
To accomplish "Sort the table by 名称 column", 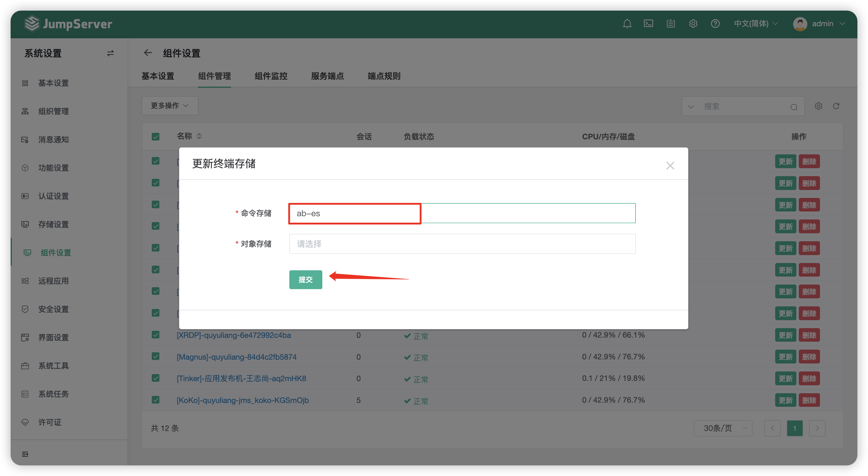I will coord(199,136).
